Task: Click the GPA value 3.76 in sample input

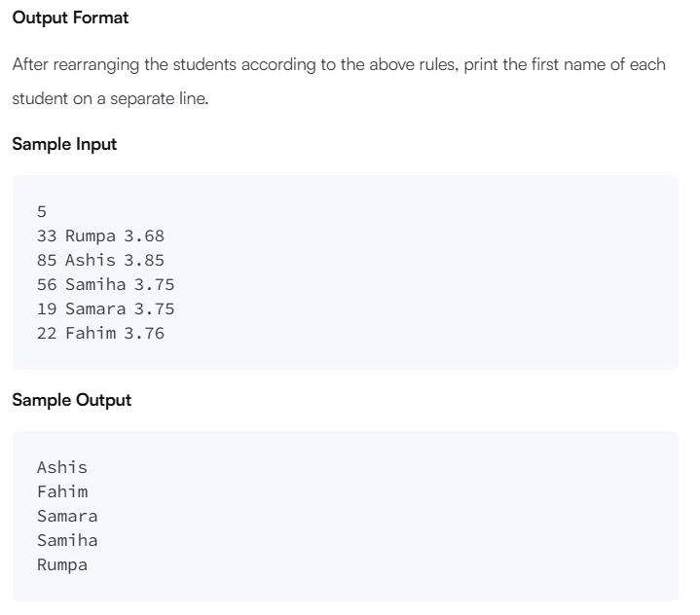Action: pyautogui.click(x=145, y=333)
